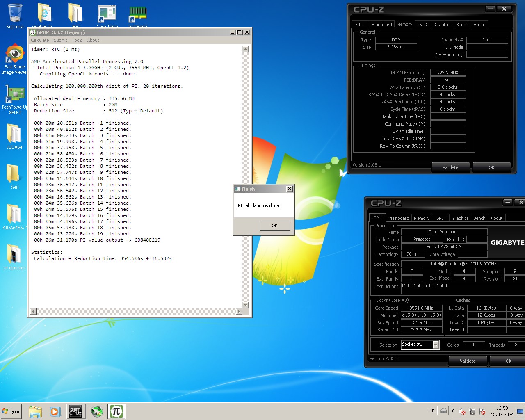Switch to About tab in top CPU-Z

coord(479,25)
